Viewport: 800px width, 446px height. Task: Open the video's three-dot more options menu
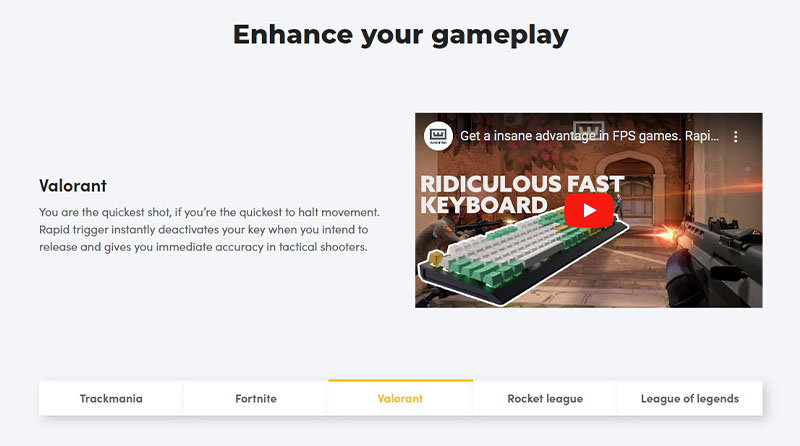(x=736, y=136)
